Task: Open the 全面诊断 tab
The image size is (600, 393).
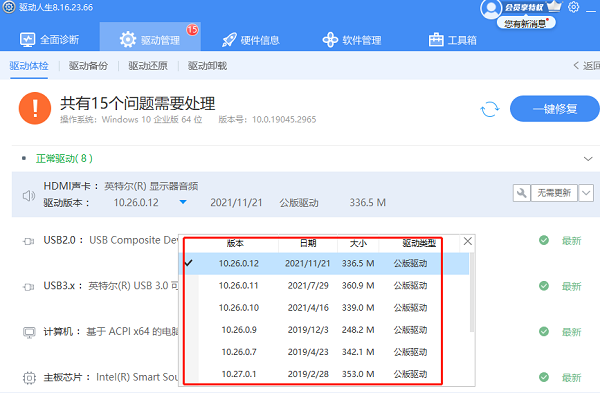Action: pos(49,40)
